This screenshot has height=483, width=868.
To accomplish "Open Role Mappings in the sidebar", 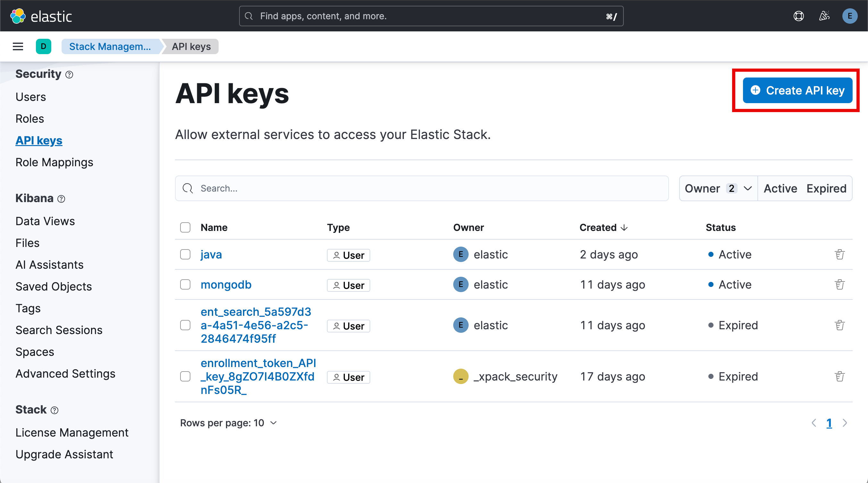I will pyautogui.click(x=54, y=162).
